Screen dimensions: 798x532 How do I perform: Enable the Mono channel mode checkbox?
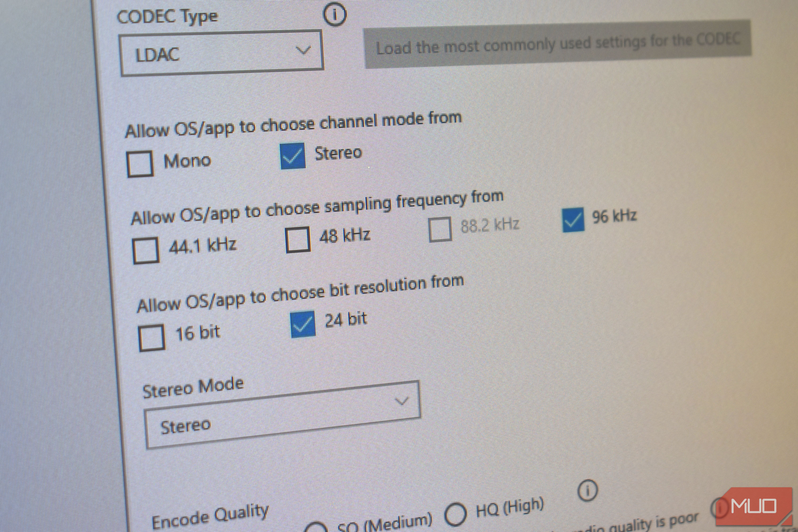[140, 164]
